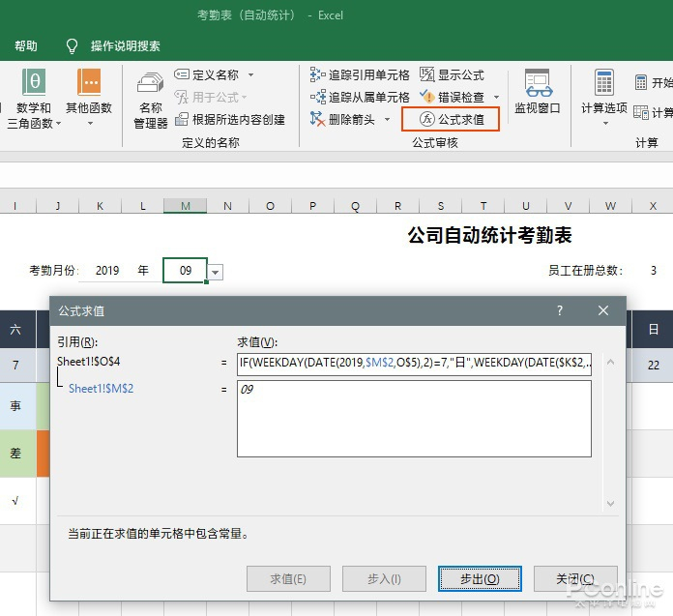673x616 pixels.
Task: Click Create from Selection (根据所选内容创建)
Action: tap(229, 119)
